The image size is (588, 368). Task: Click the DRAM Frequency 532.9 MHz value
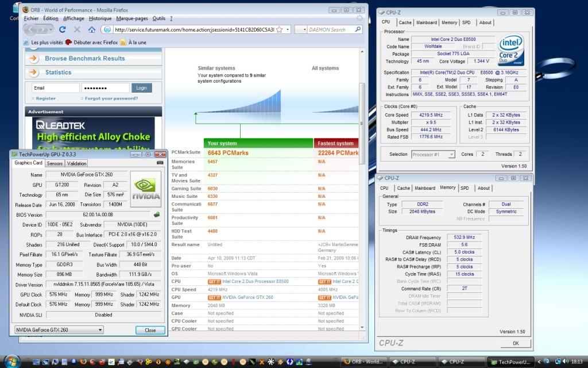(x=464, y=237)
